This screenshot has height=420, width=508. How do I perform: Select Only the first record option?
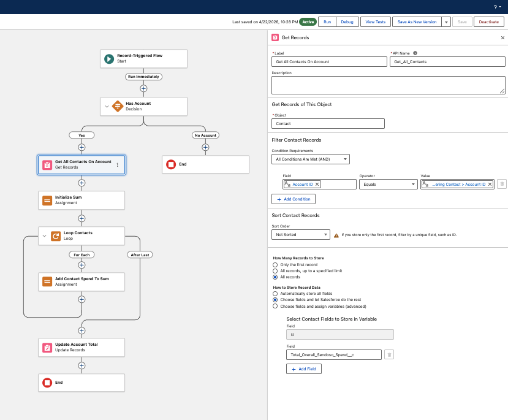[275, 265]
